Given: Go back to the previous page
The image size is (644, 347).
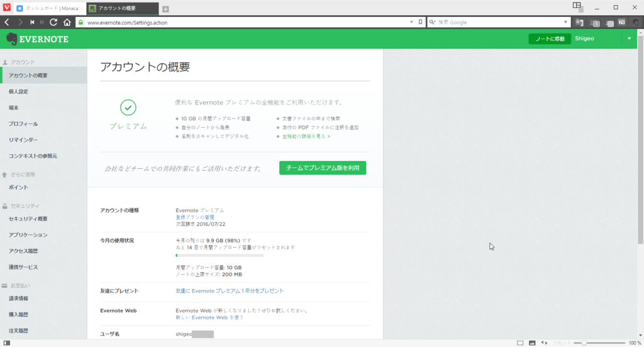Looking at the screenshot, I should pyautogui.click(x=7, y=22).
